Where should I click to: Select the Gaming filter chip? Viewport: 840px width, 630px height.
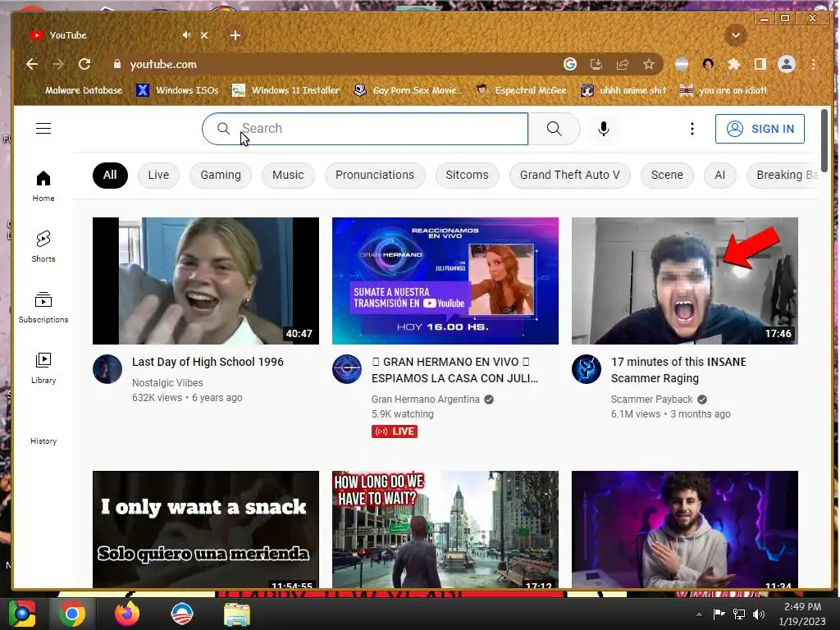tap(220, 176)
